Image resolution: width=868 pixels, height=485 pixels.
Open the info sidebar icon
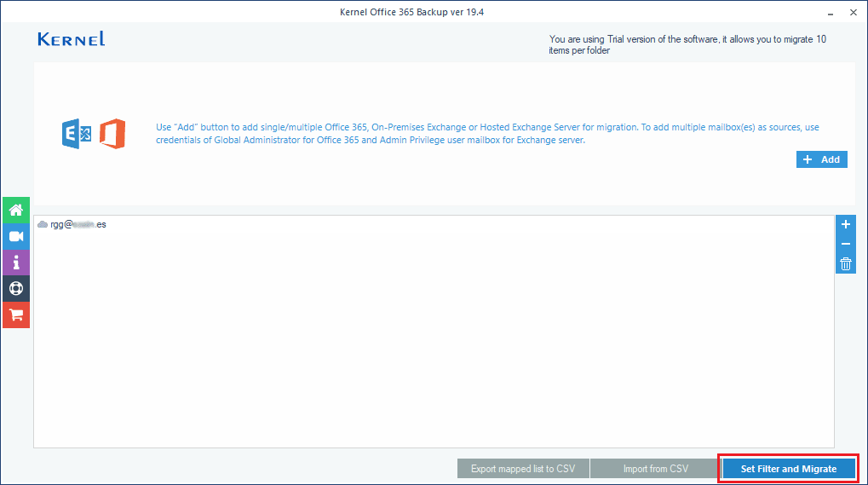point(16,263)
